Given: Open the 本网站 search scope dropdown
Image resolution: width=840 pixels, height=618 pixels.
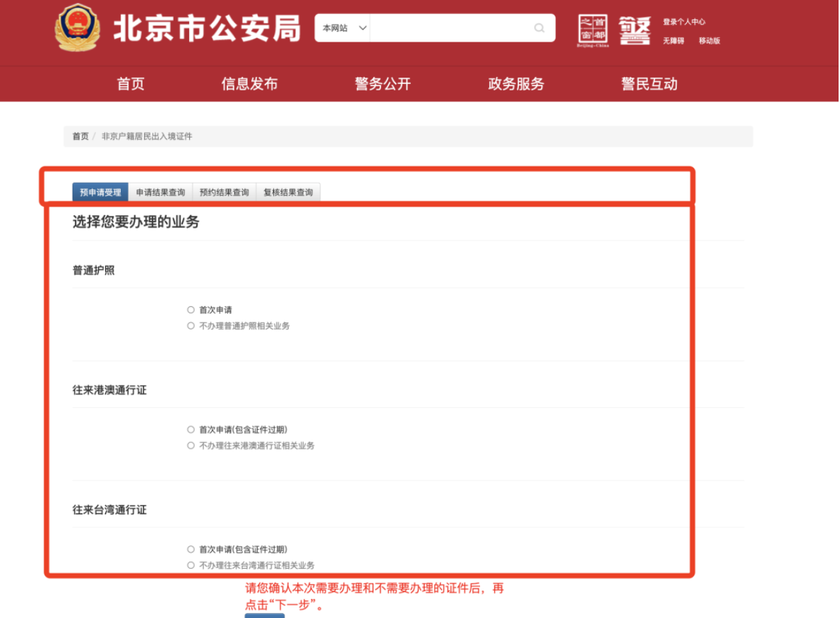Looking at the screenshot, I should 342,28.
